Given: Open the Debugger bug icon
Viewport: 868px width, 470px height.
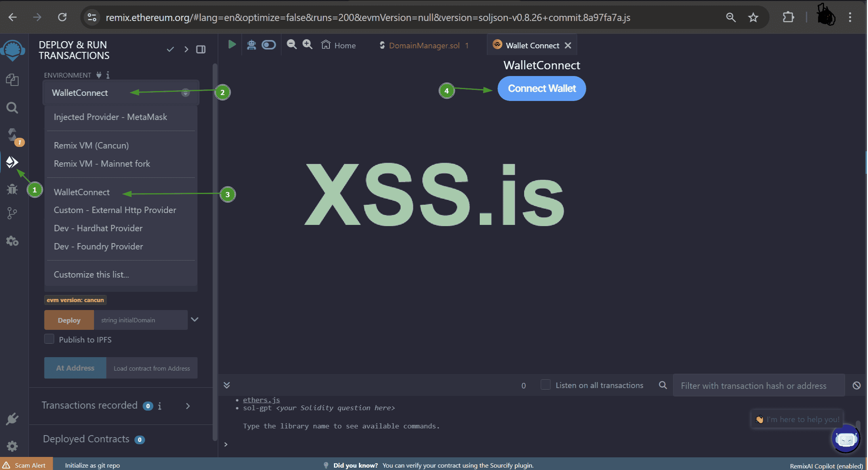Looking at the screenshot, I should click(x=12, y=189).
